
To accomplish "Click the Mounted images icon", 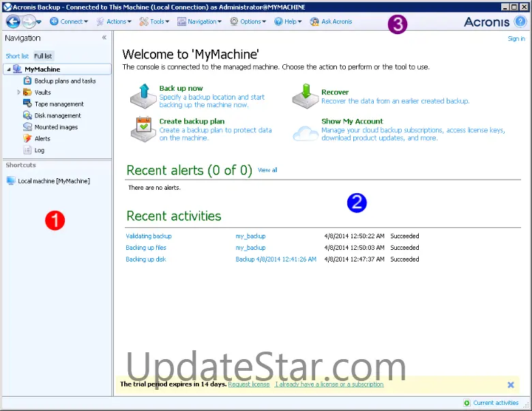I will coord(27,127).
